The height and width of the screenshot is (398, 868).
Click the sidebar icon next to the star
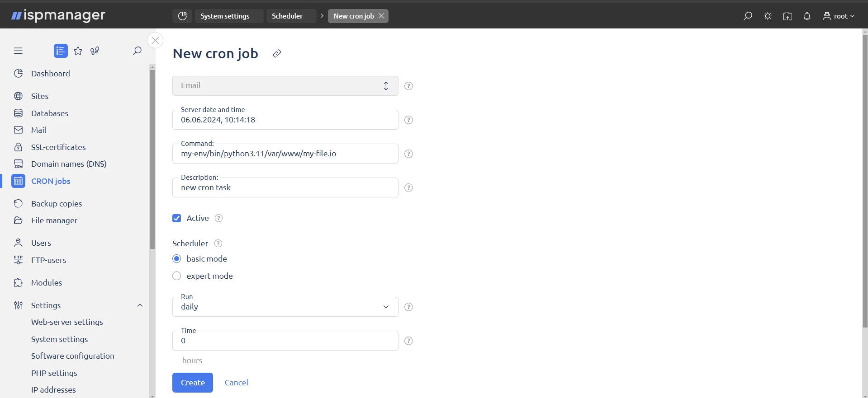coord(95,51)
